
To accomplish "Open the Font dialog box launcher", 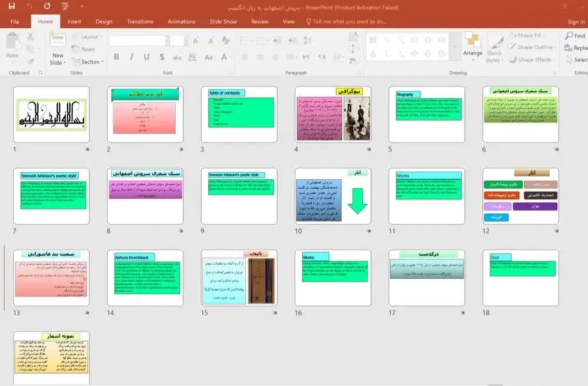I will pyautogui.click(x=231, y=73).
